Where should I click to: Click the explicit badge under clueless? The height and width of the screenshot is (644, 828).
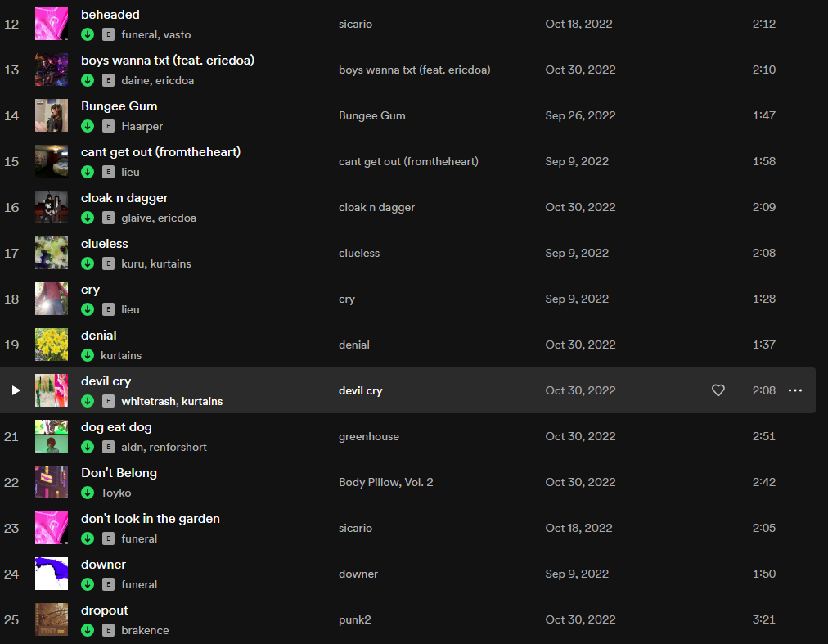pyautogui.click(x=108, y=263)
